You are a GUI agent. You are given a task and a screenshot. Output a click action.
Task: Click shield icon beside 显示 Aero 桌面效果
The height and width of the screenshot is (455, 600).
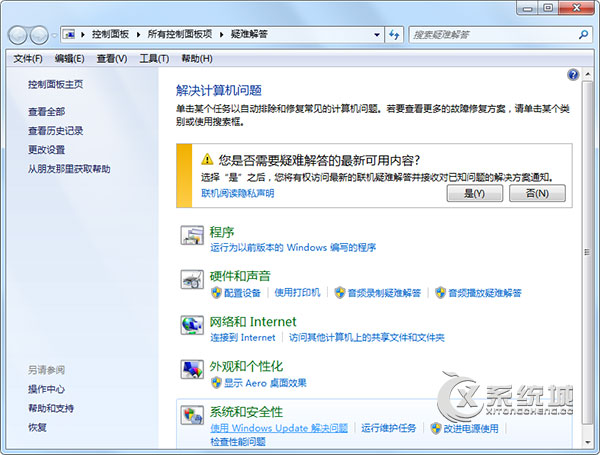[217, 383]
